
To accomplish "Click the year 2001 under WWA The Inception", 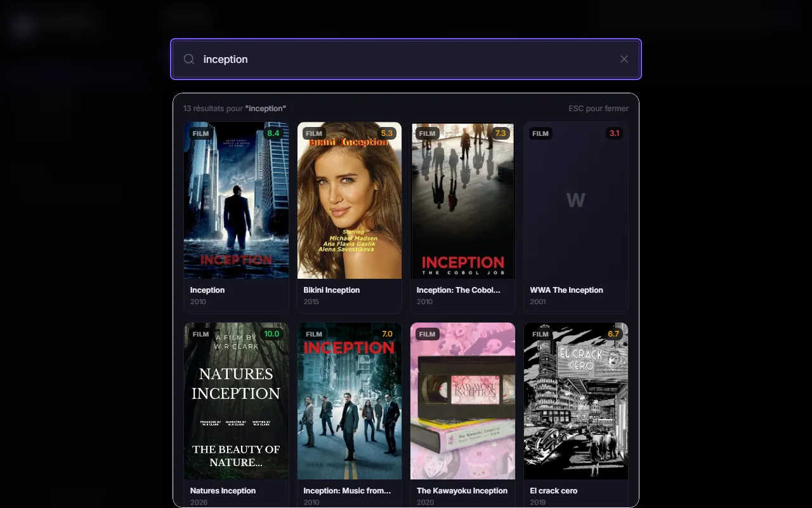I will pos(538,302).
